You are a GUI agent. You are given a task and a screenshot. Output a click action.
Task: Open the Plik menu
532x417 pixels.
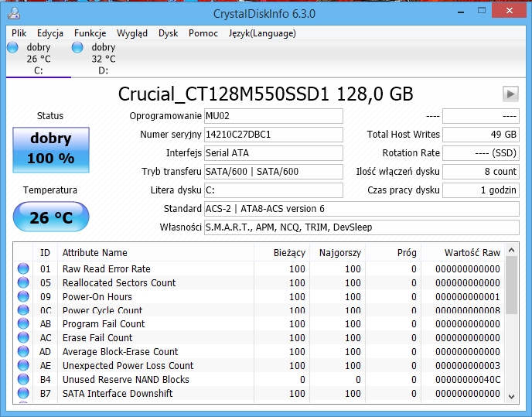click(x=19, y=33)
